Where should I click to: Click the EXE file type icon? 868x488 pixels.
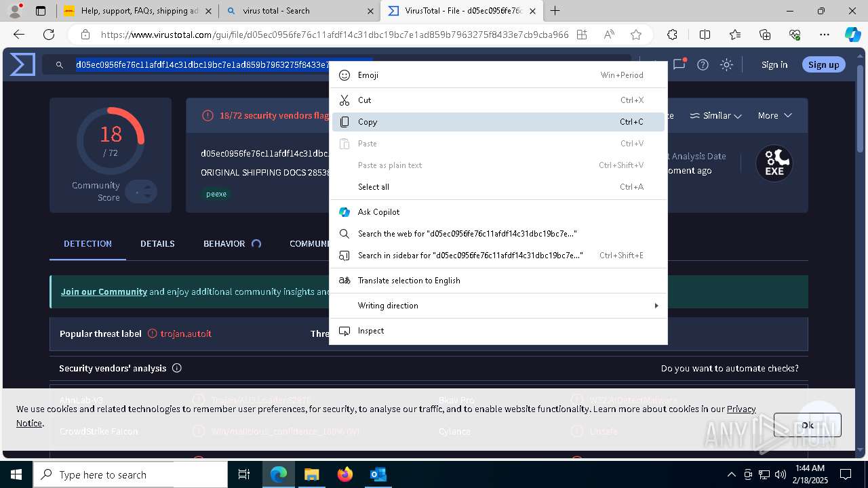(774, 163)
